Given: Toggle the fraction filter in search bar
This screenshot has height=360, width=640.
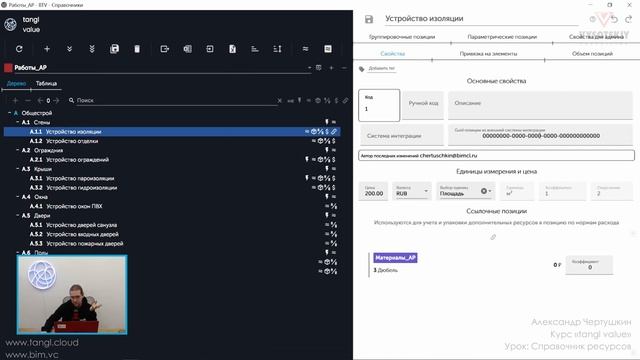Looking at the screenshot, I should click(x=327, y=100).
